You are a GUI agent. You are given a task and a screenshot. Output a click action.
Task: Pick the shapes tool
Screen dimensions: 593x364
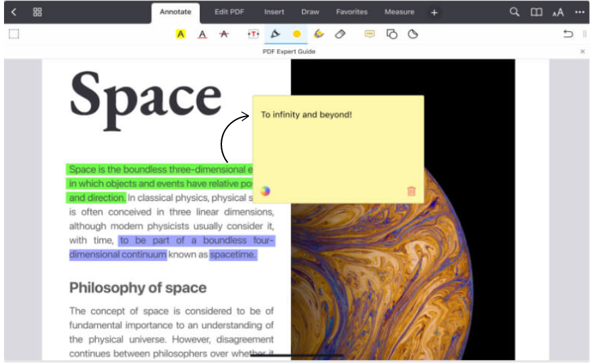391,34
